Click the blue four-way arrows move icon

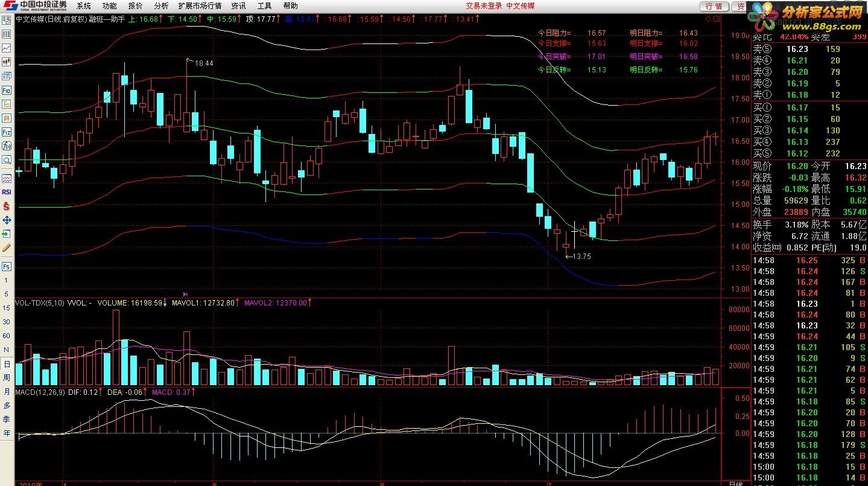tap(7, 220)
